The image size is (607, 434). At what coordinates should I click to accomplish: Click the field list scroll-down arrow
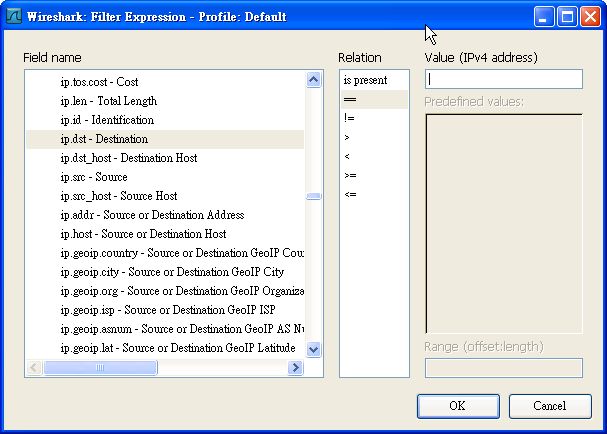pos(314,350)
